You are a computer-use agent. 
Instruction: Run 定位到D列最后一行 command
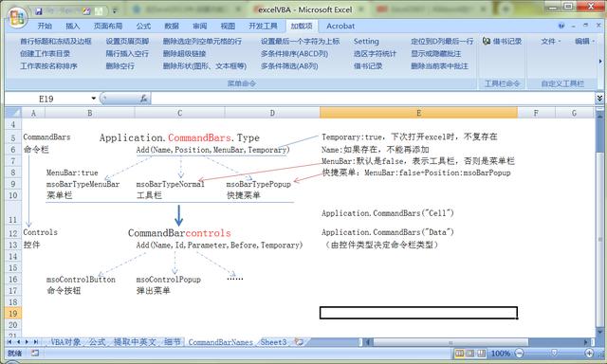(442, 42)
